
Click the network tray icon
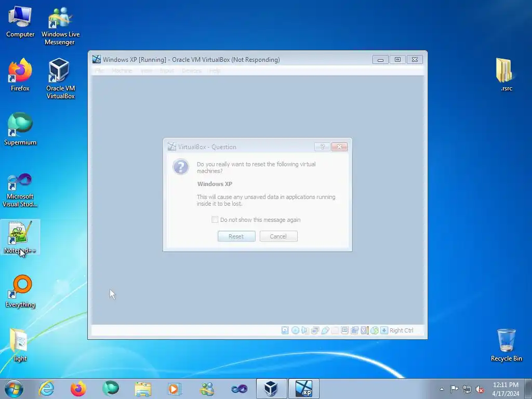[x=467, y=389]
